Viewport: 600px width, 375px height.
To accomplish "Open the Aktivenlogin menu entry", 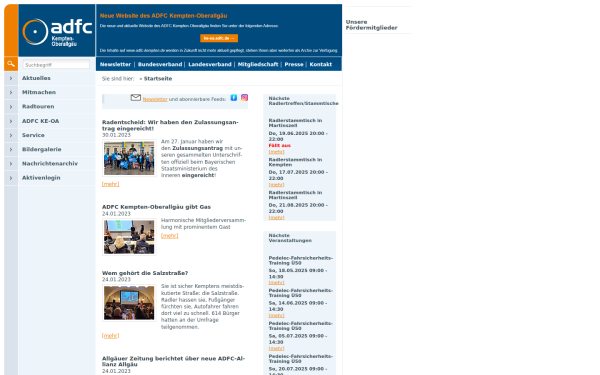I will [x=41, y=178].
